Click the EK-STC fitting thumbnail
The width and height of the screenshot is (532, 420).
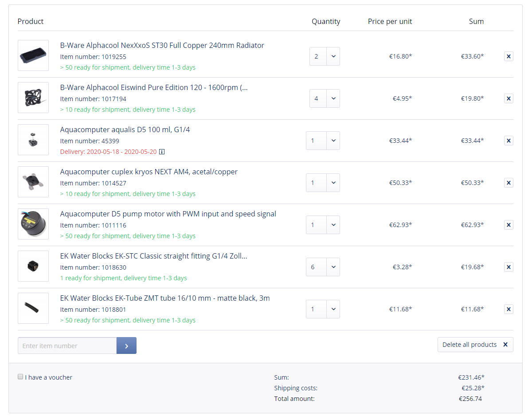[33, 266]
